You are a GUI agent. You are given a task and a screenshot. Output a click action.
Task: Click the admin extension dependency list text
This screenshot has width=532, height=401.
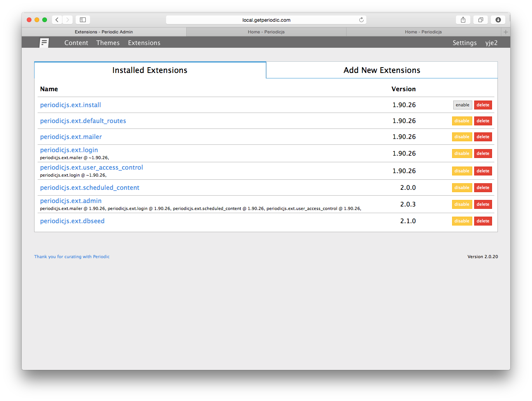(201, 208)
